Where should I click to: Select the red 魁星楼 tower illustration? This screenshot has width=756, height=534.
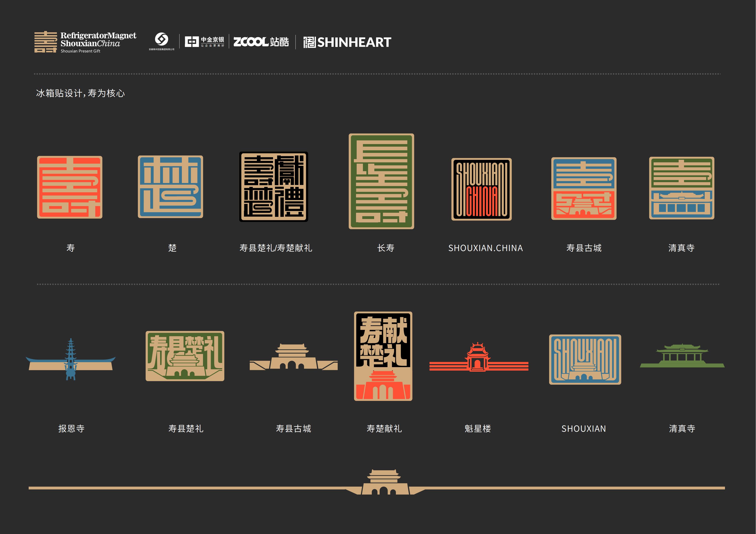(x=478, y=358)
